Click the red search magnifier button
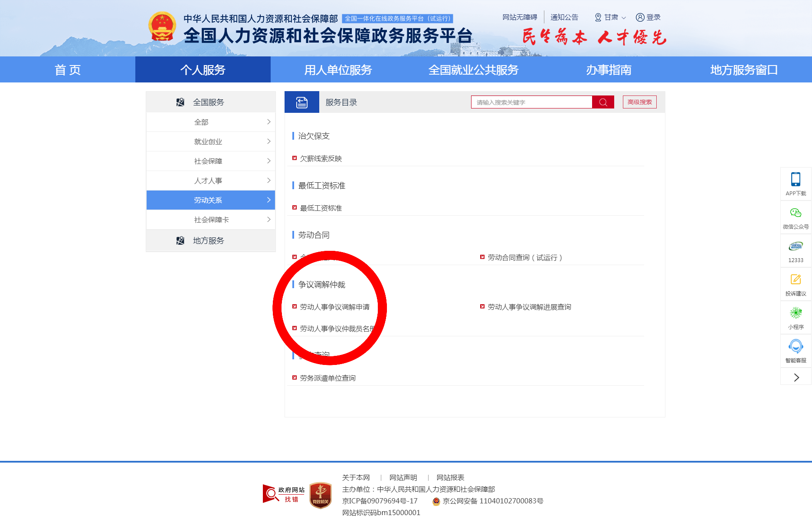The height and width of the screenshot is (519, 812). [x=603, y=102]
